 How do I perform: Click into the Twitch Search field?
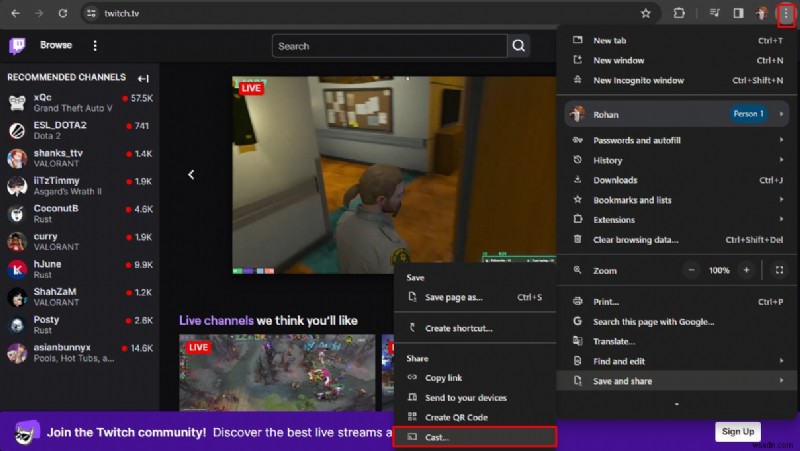pyautogui.click(x=390, y=46)
